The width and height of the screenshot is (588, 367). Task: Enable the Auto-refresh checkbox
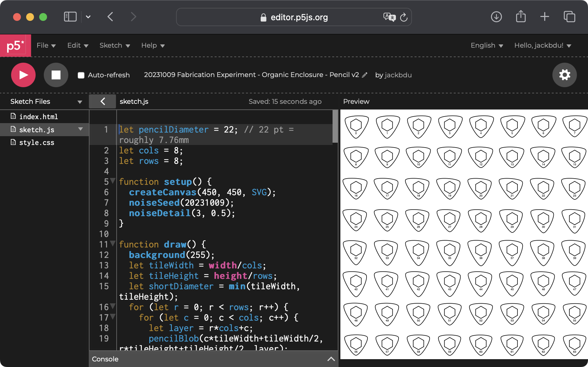[x=81, y=75]
